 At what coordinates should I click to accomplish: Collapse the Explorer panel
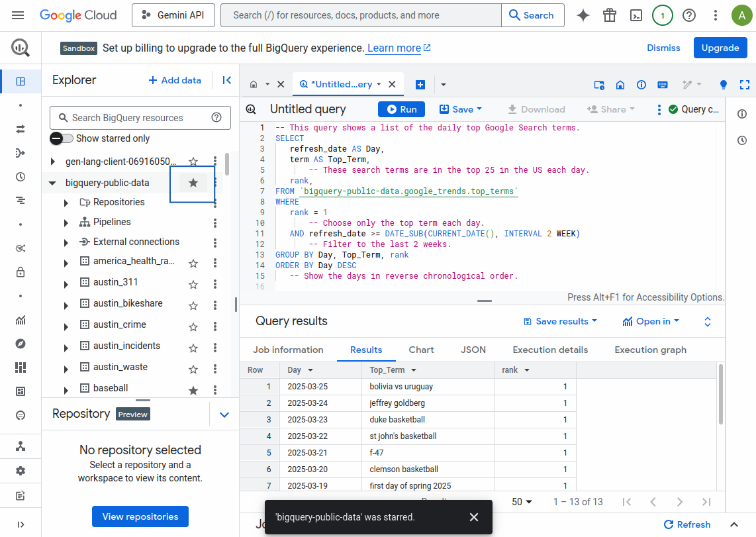coord(226,80)
